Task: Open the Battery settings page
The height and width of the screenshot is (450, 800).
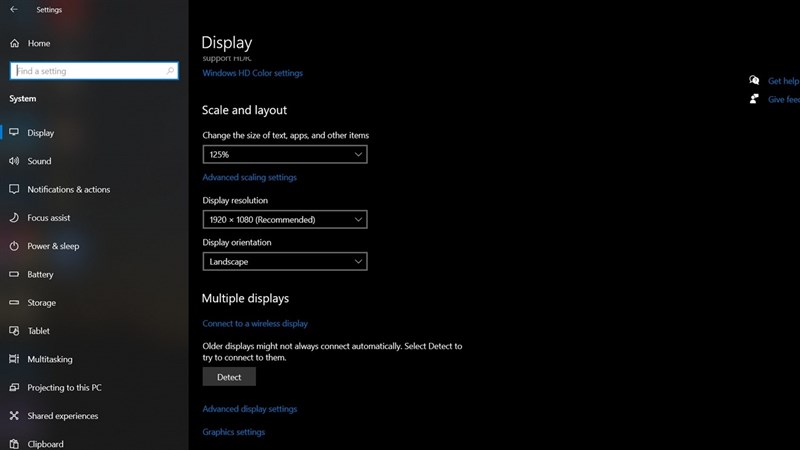Action: click(40, 274)
